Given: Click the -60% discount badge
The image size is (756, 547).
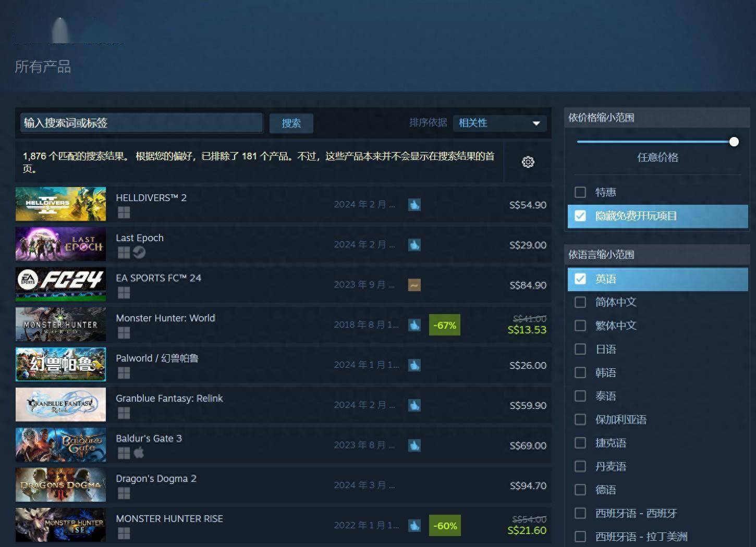Looking at the screenshot, I should pyautogui.click(x=445, y=526).
